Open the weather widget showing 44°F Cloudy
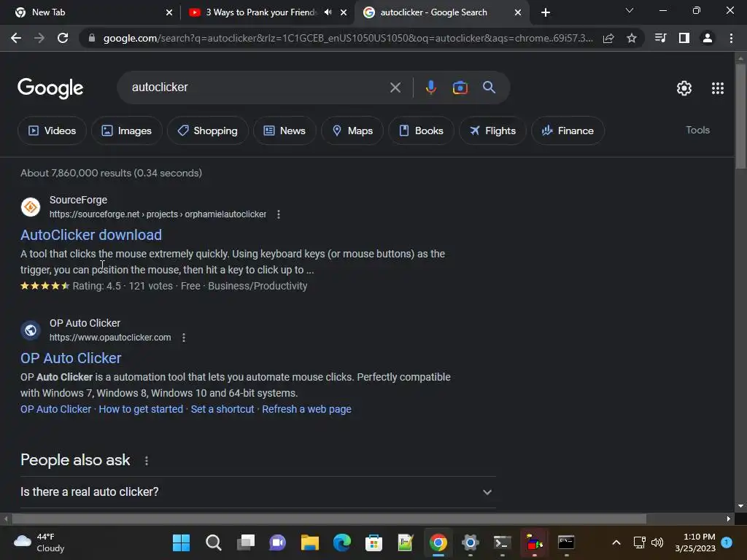This screenshot has width=747, height=560. point(39,542)
